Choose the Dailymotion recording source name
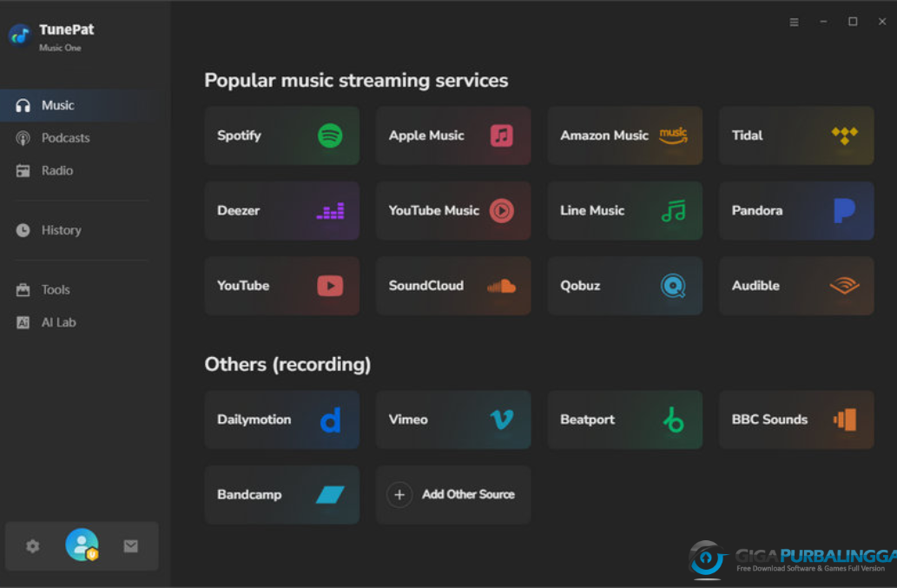The height and width of the screenshot is (588, 897). pyautogui.click(x=254, y=420)
